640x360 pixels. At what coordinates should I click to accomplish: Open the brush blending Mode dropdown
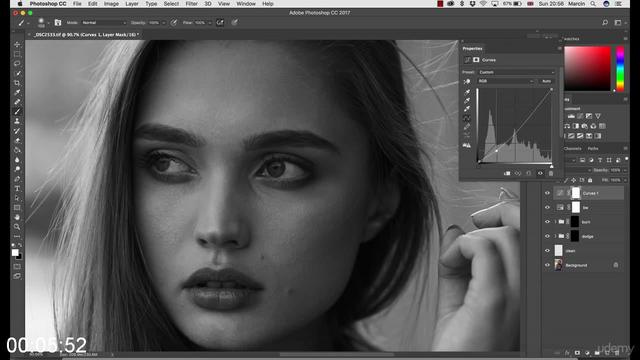pyautogui.click(x=104, y=23)
